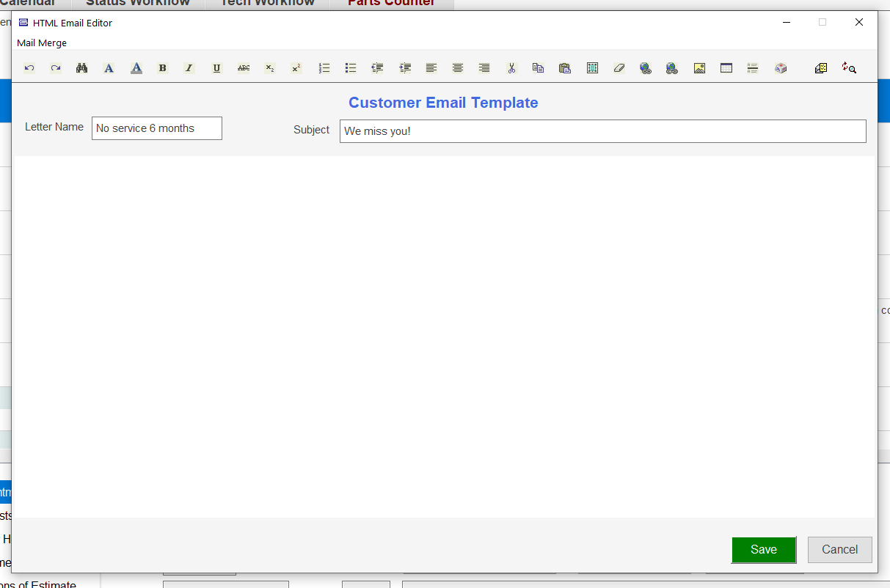
Task: Paste from the clipboard icon
Action: 565,68
